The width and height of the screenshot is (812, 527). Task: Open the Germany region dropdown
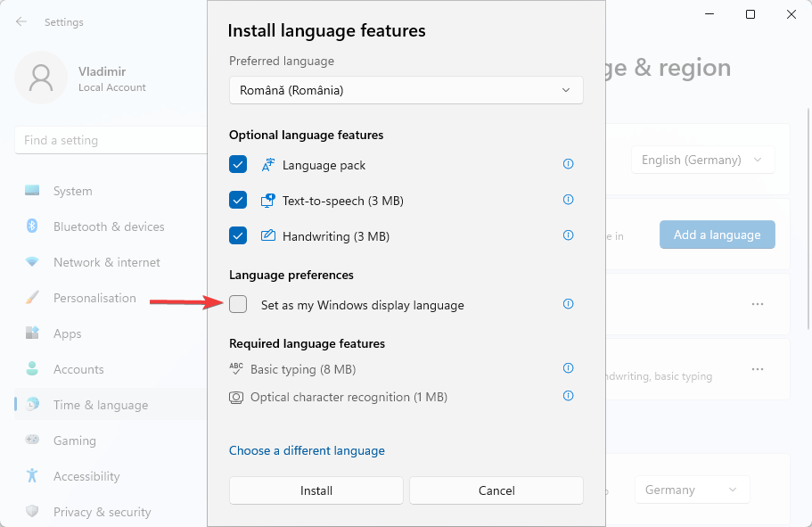point(692,490)
